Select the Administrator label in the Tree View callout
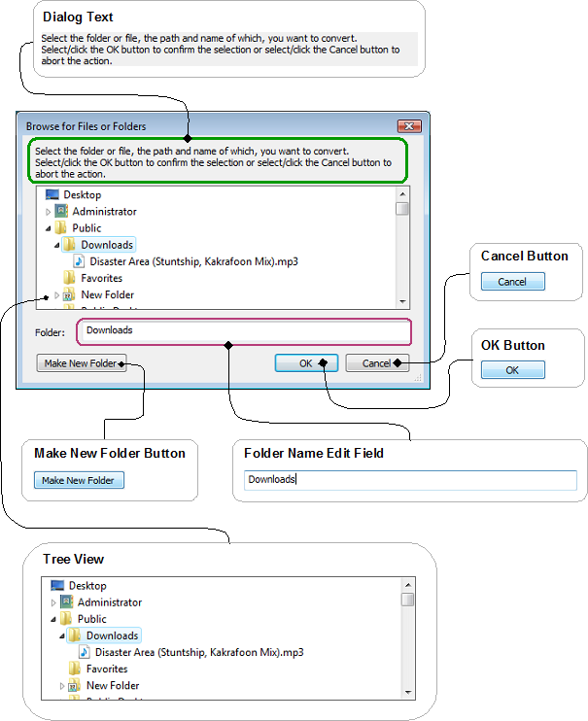Screen dimensions: 588x721 coord(110,602)
